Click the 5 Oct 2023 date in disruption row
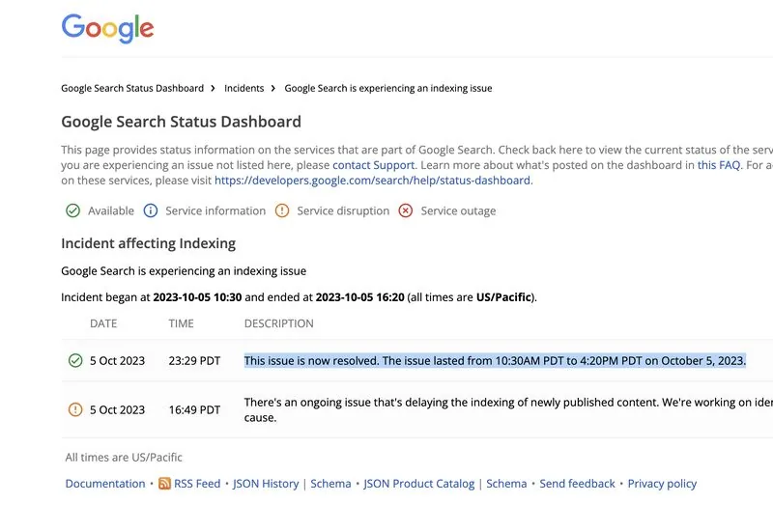Viewport: 773px width, 532px height. [117, 409]
